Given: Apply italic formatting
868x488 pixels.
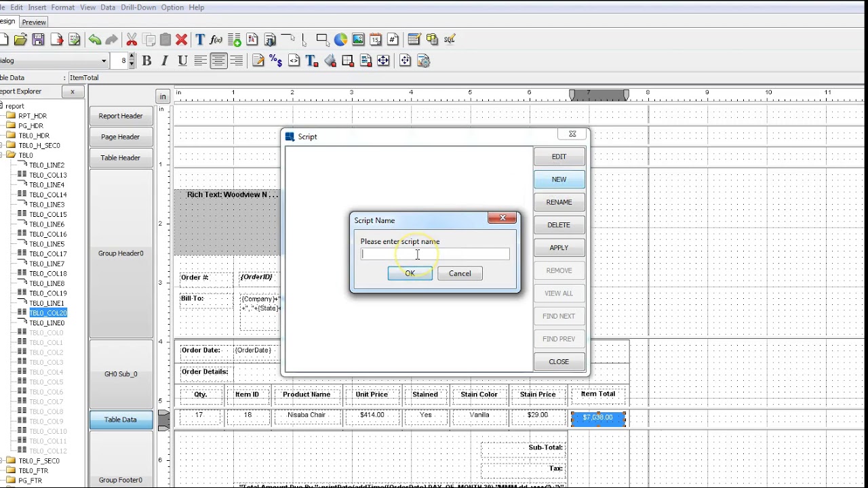Looking at the screenshot, I should tap(165, 61).
